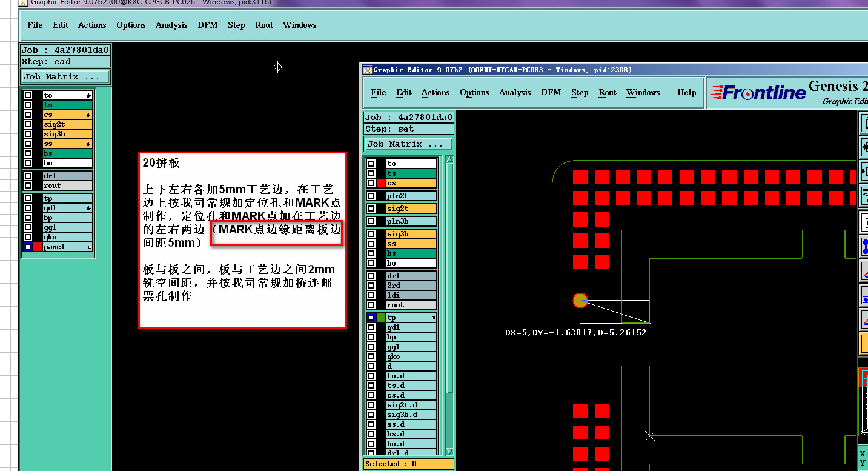Toggle the checked 'tp' layer box in front window
This screenshot has height=471, width=868.
371,318
